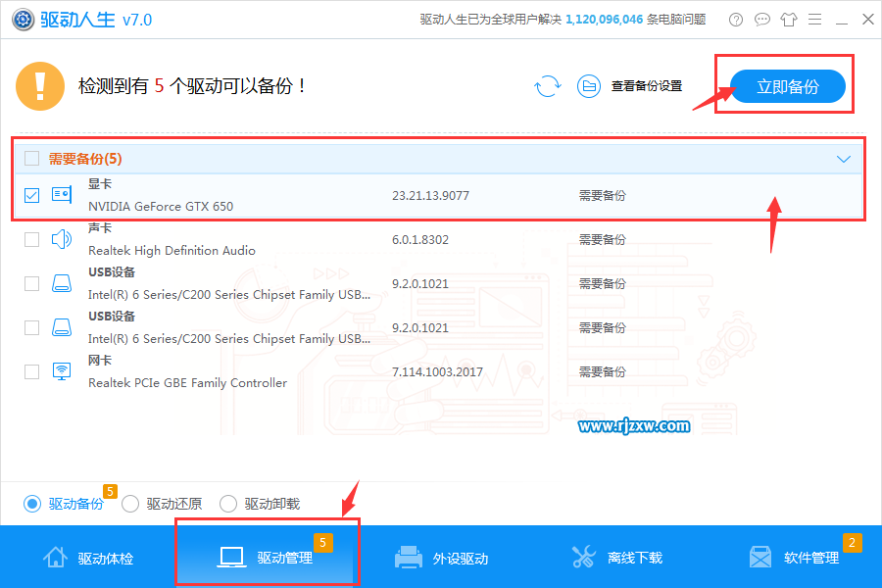Select version 6.0.1.8302 text
This screenshot has width=882, height=588.
[x=420, y=239]
